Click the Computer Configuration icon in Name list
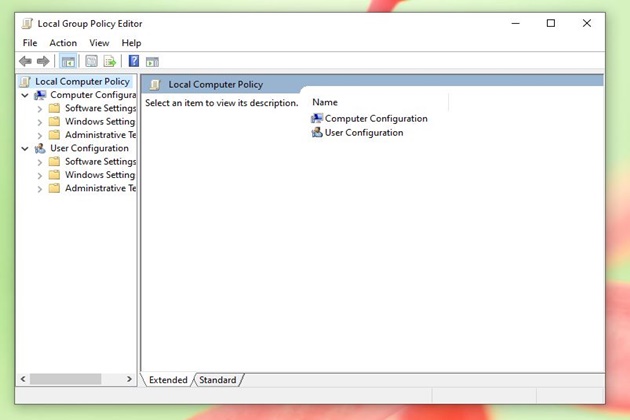 (317, 118)
